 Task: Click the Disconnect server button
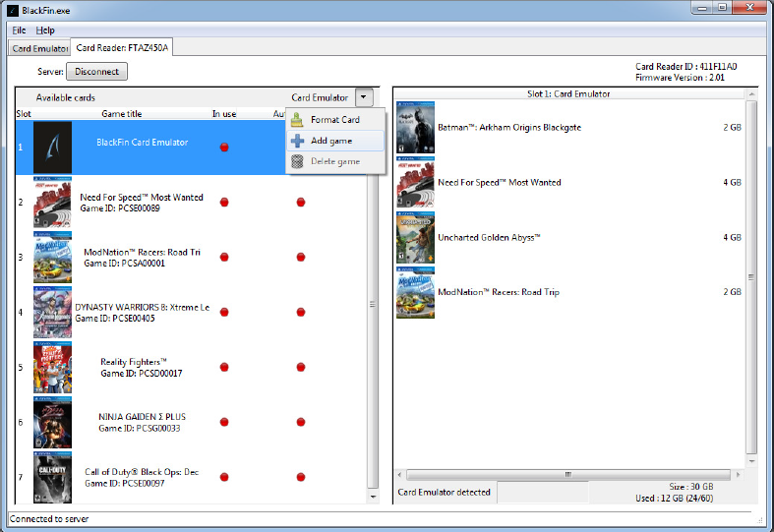96,72
